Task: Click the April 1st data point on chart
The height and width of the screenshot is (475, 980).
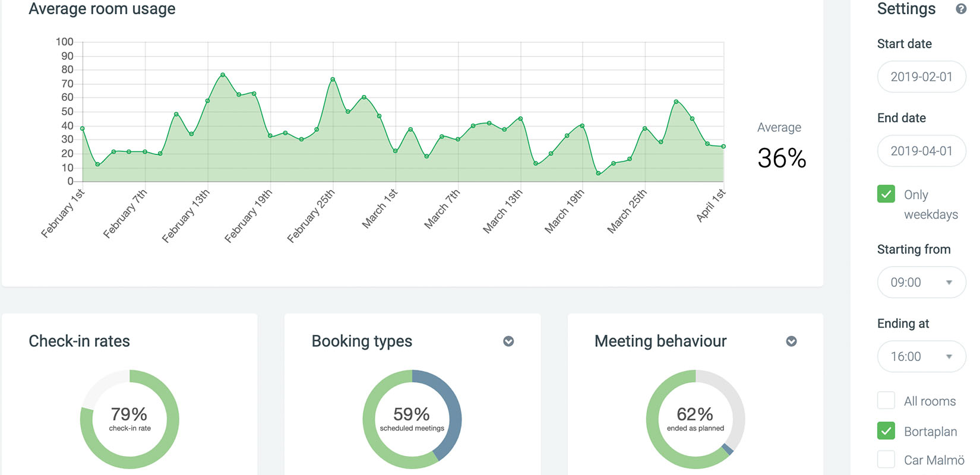Action: click(x=723, y=146)
